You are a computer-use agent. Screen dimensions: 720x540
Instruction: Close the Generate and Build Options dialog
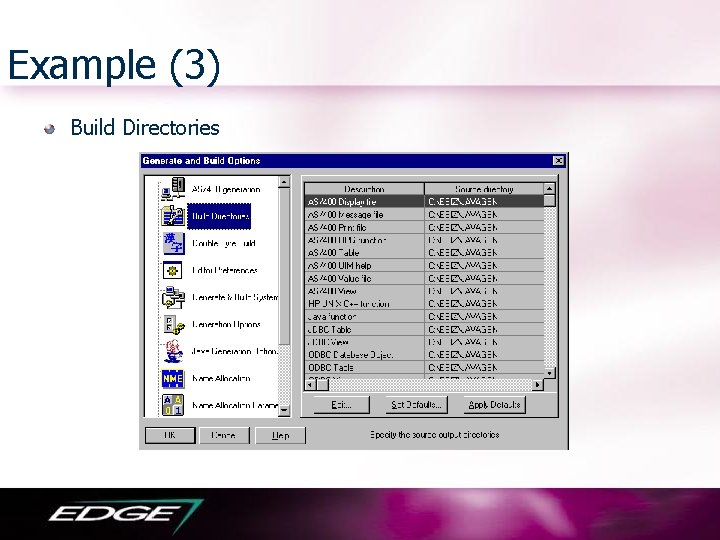coord(558,161)
